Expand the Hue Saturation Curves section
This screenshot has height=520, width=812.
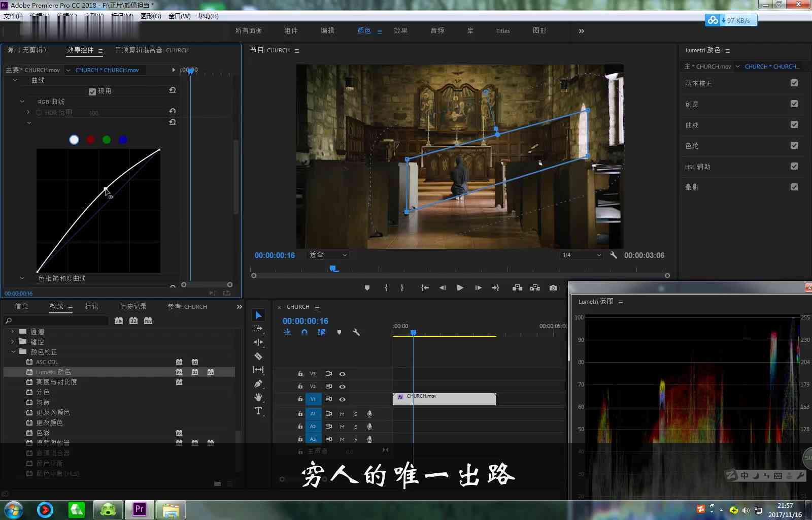coord(22,278)
